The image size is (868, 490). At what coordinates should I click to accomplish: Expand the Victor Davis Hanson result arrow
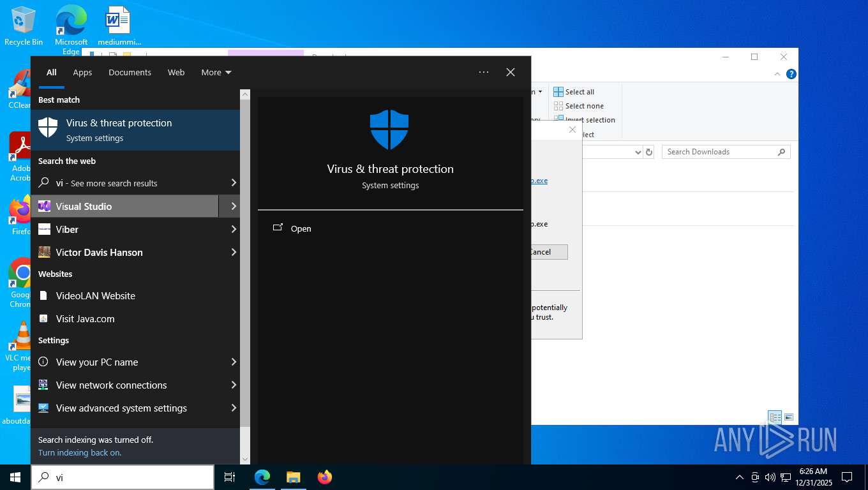tap(234, 252)
